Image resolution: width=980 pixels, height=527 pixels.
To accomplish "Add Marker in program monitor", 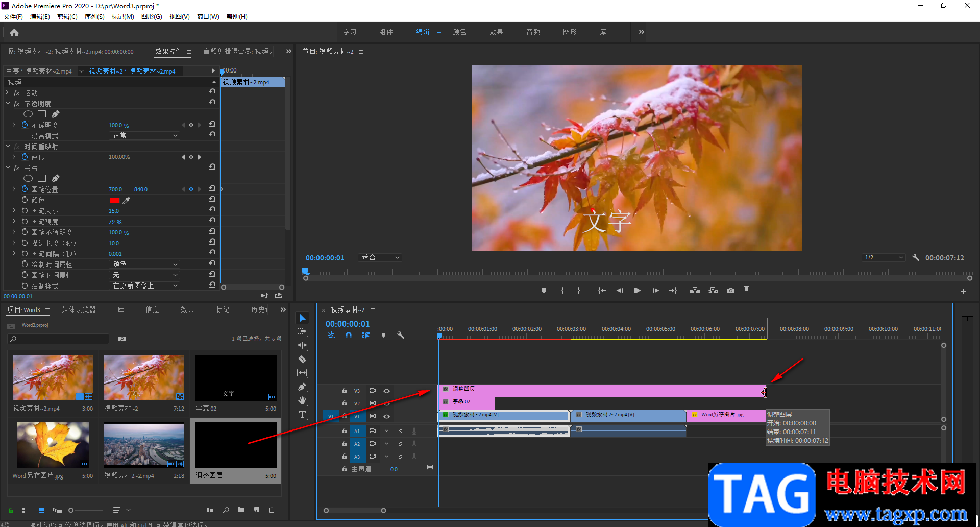I will coord(544,291).
